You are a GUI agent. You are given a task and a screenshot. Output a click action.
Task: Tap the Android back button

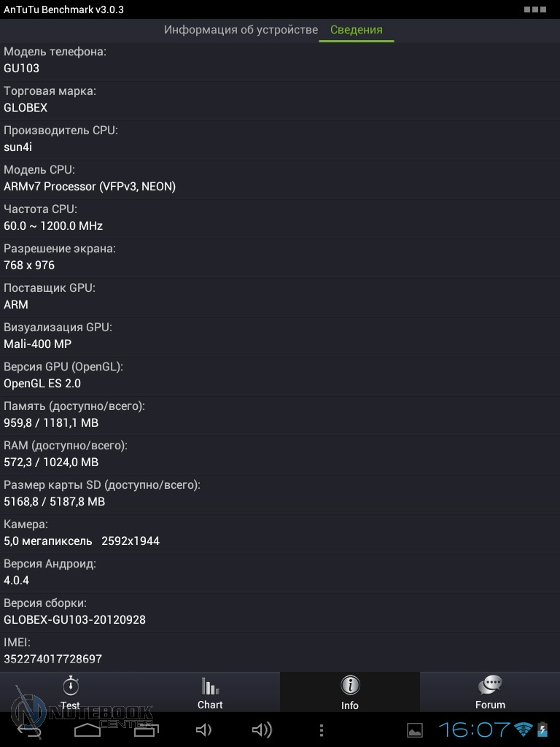(29, 729)
